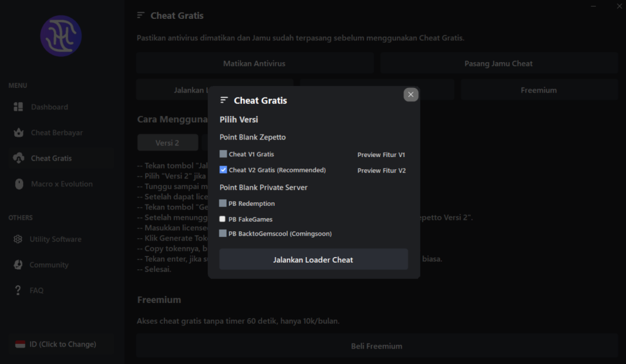Click the FAQ question mark icon
This screenshot has height=364, width=626.
(x=18, y=291)
